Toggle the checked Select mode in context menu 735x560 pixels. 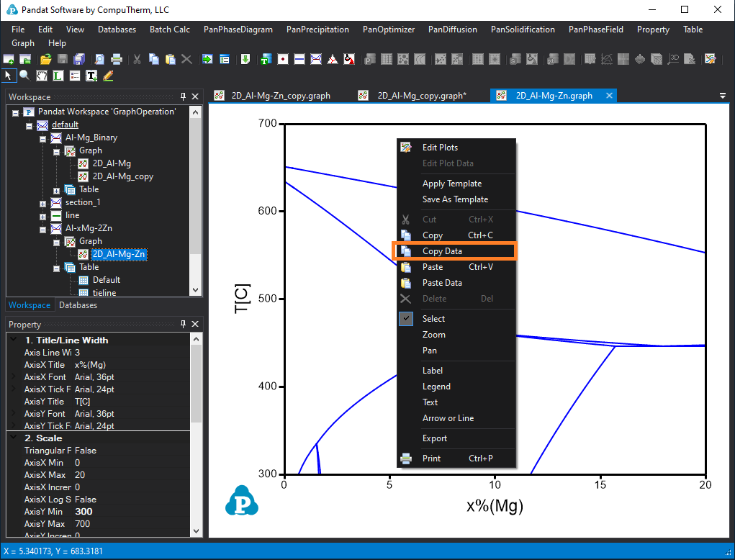pos(433,319)
